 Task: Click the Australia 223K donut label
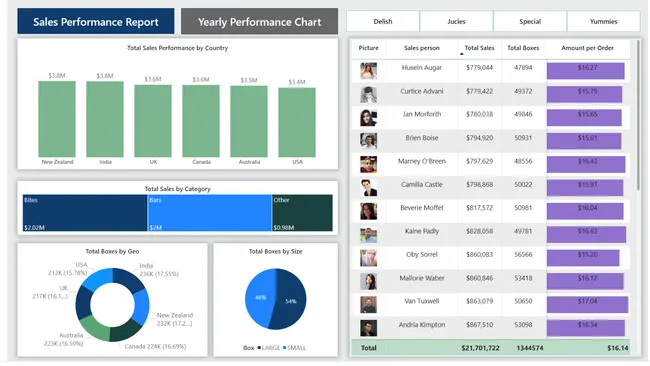tap(64, 339)
